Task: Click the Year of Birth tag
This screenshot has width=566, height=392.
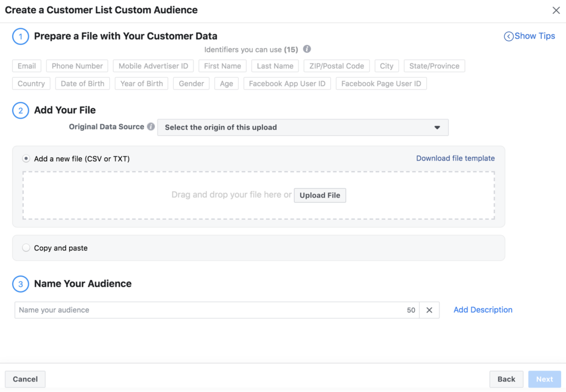Action: click(x=141, y=84)
